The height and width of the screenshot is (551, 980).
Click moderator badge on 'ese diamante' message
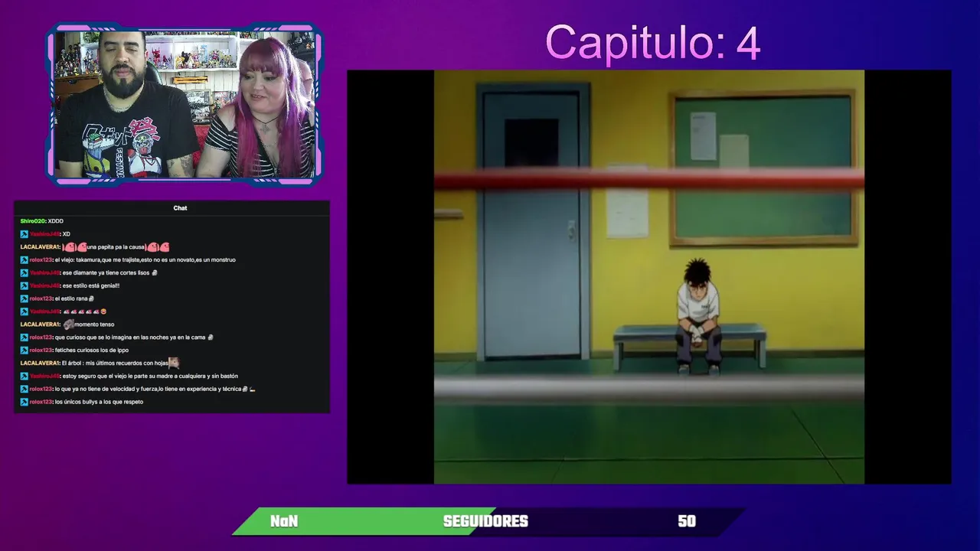[24, 273]
